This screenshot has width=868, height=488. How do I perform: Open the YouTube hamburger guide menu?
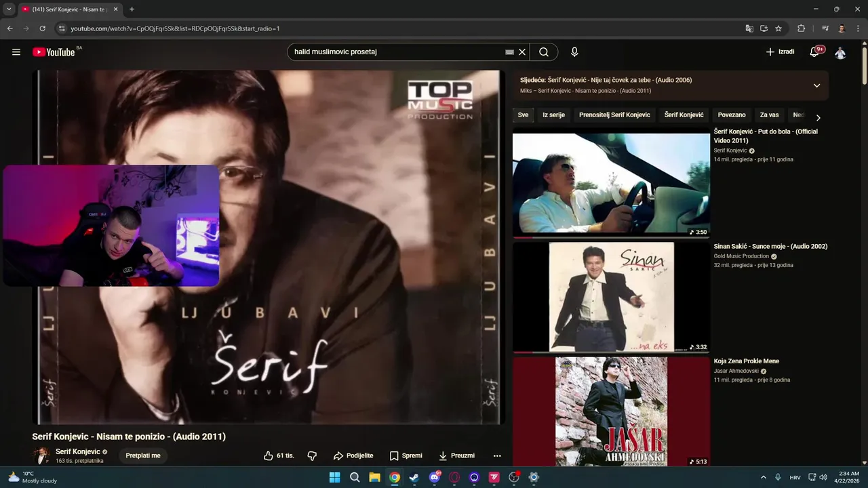click(x=16, y=52)
